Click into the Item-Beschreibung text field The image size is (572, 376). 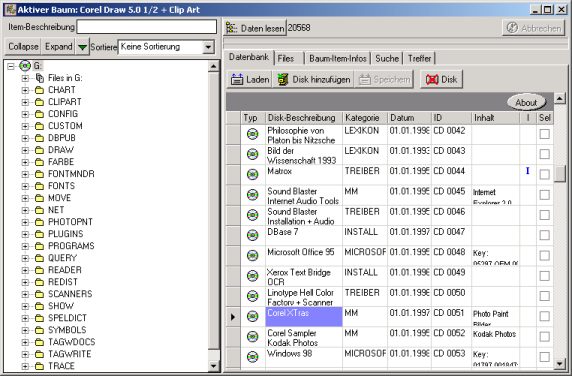click(x=147, y=27)
